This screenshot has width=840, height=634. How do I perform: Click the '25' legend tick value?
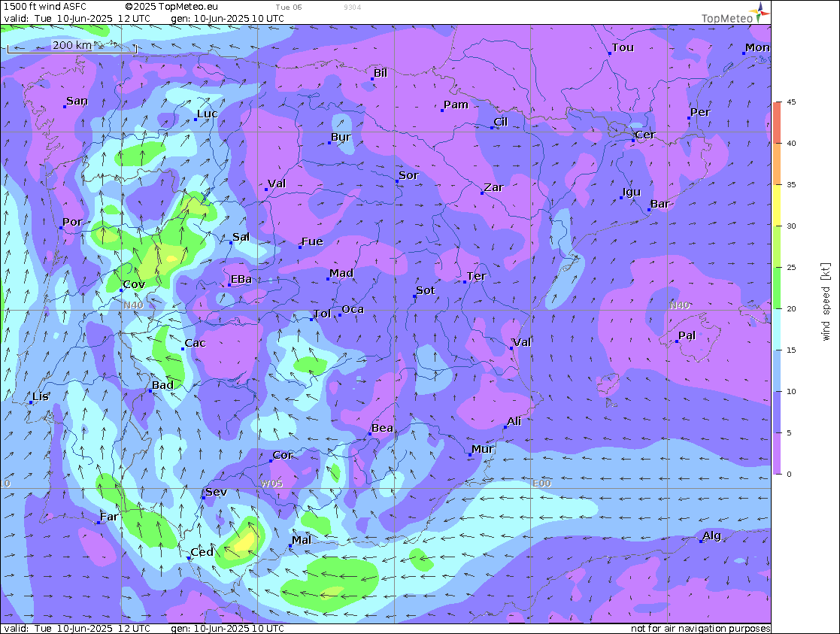791,267
